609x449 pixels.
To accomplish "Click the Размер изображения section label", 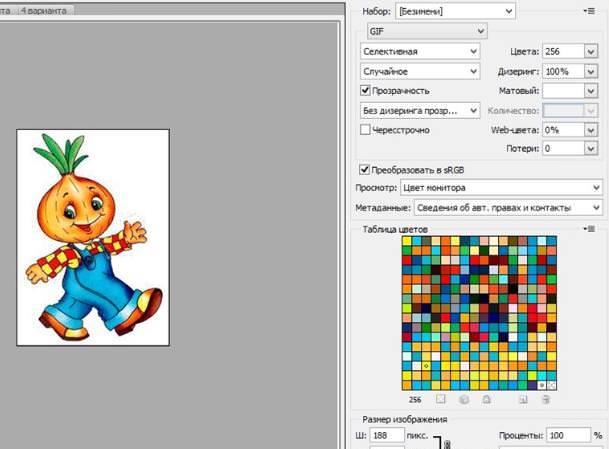I will tap(405, 419).
